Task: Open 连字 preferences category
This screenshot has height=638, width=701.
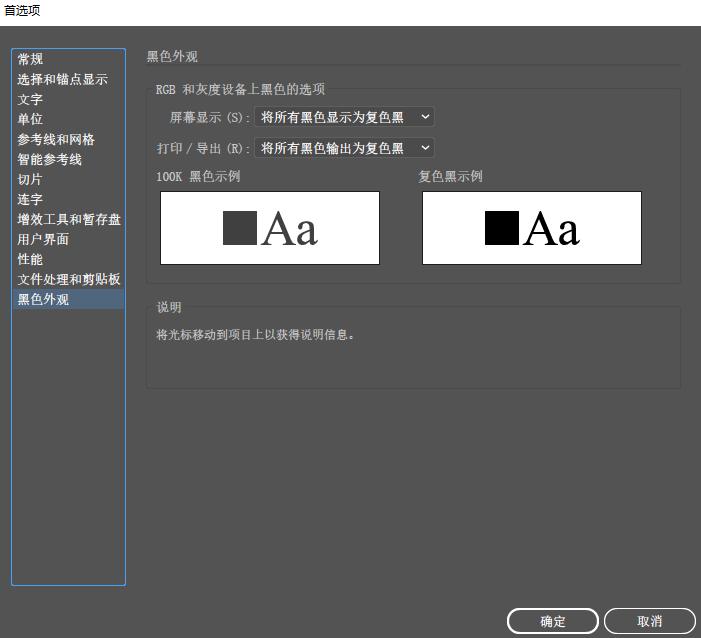Action: pos(31,199)
